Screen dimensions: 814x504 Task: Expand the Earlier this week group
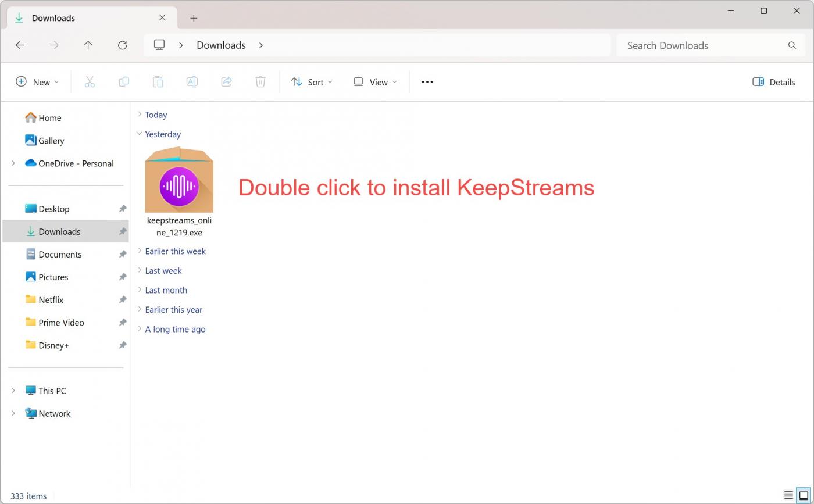pyautogui.click(x=139, y=251)
